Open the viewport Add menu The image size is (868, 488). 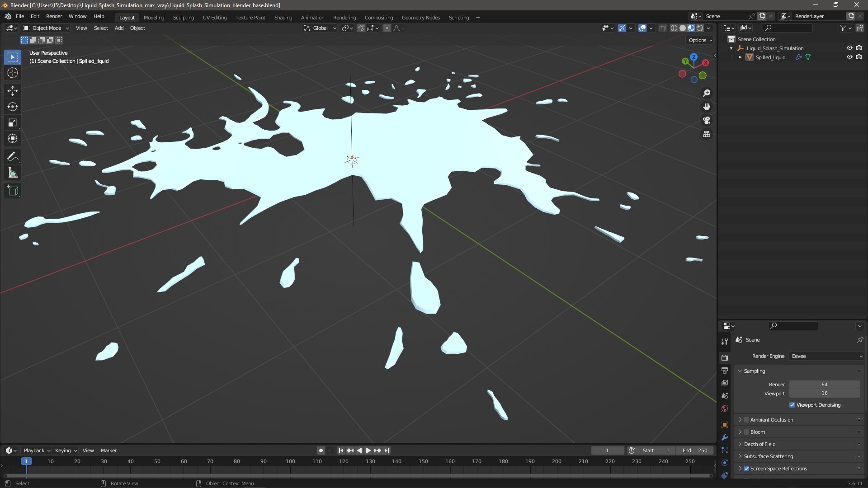[x=119, y=28]
